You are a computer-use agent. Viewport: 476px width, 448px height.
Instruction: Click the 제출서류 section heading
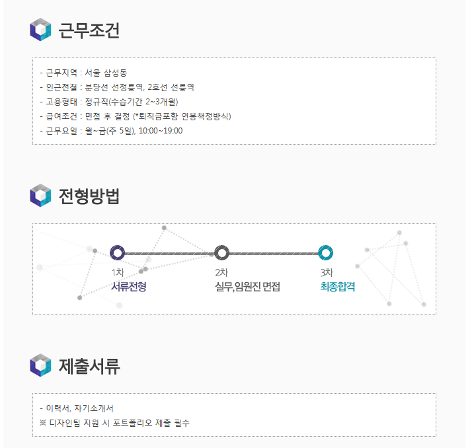[89, 366]
